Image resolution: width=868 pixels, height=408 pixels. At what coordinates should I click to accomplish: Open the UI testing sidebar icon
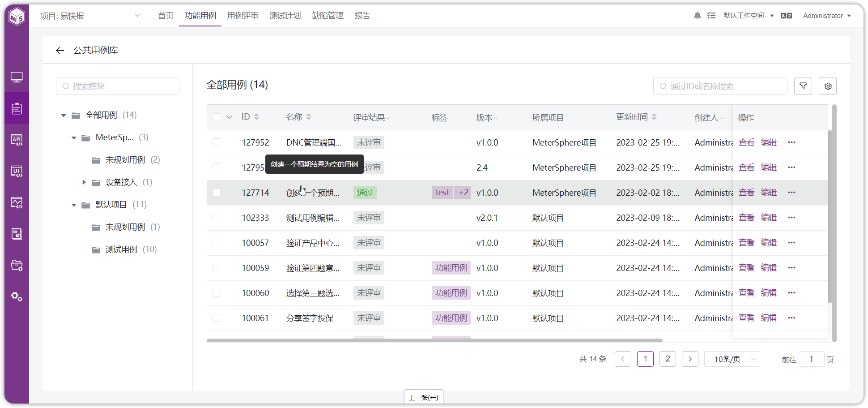point(17,172)
